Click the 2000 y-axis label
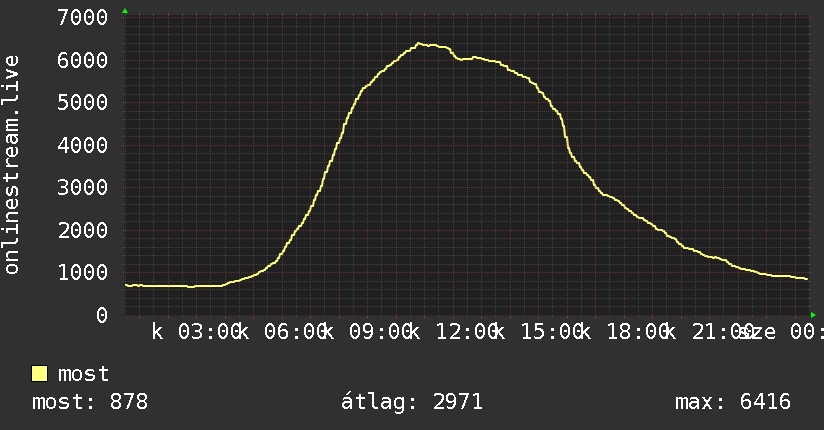 pos(83,230)
